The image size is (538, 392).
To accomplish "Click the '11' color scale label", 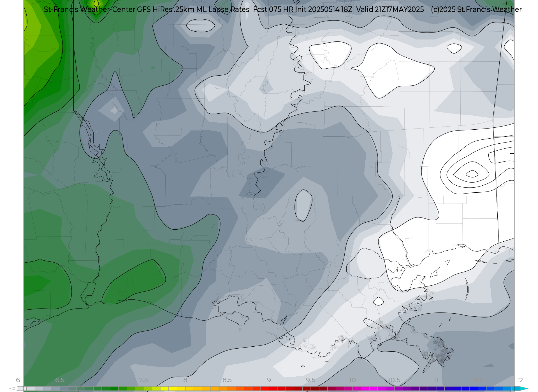I will pyautogui.click(x=436, y=380).
